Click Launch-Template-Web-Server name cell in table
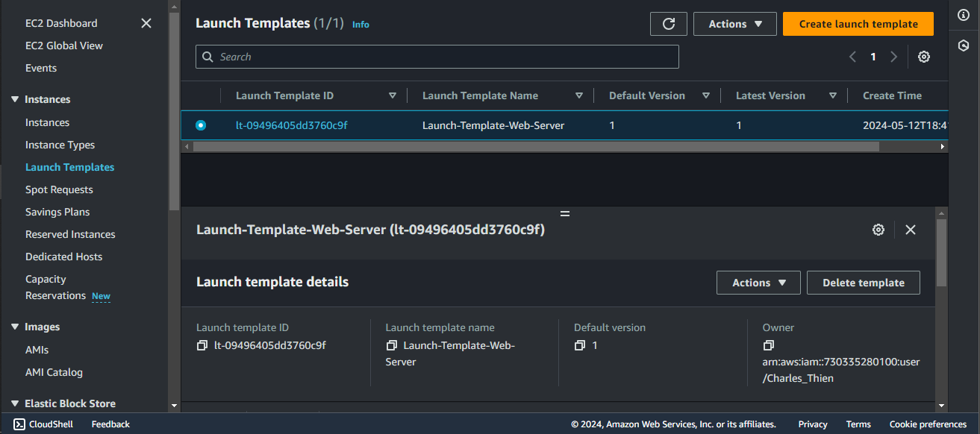 point(493,125)
